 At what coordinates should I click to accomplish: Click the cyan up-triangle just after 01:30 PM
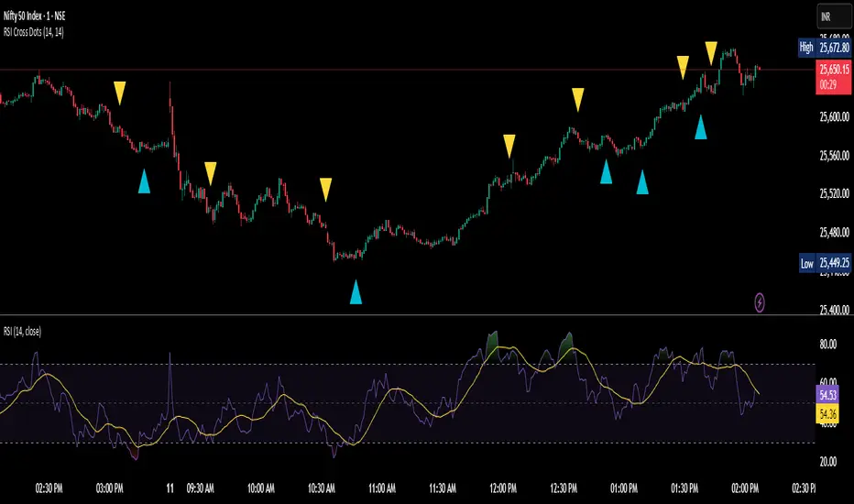pos(701,127)
